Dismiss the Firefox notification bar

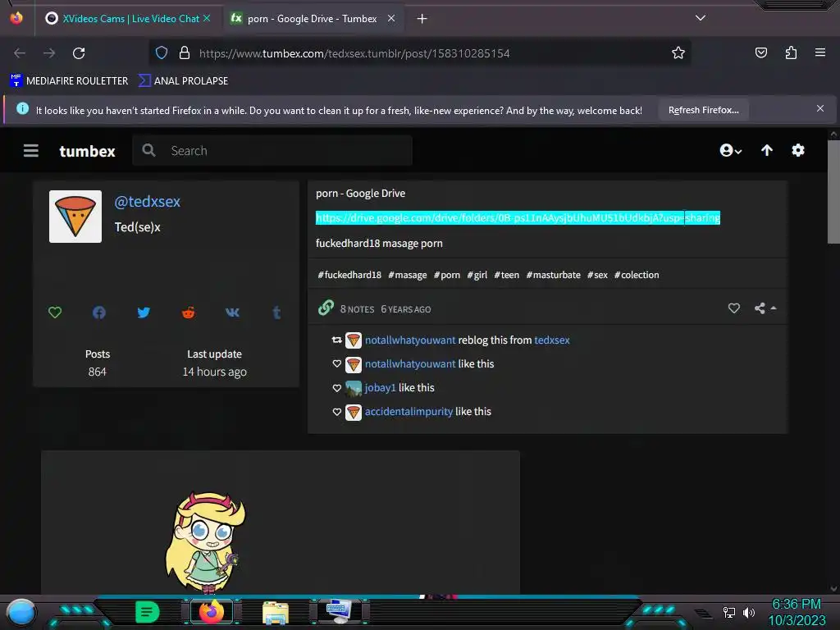[819, 109]
